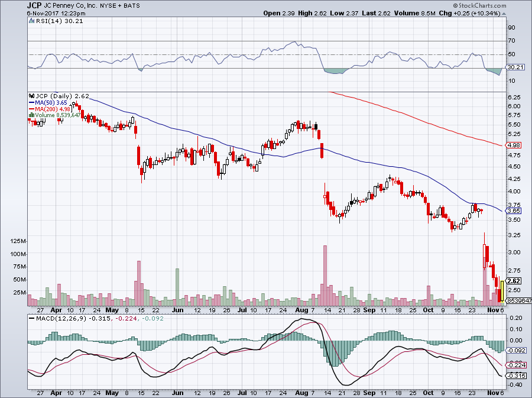Click the 'MA(50) 3.65' legend label

pos(51,102)
